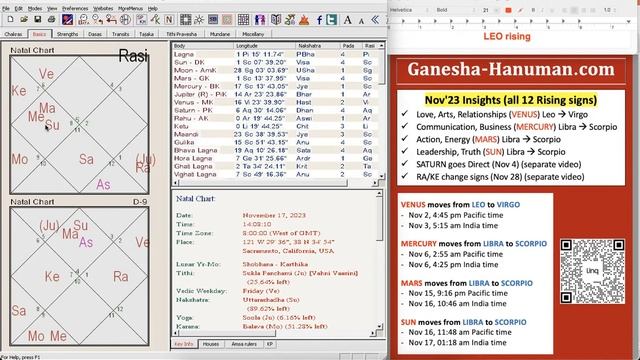Toggle Underline button in text editor toolbar
The image size is (640, 360).
552,10
